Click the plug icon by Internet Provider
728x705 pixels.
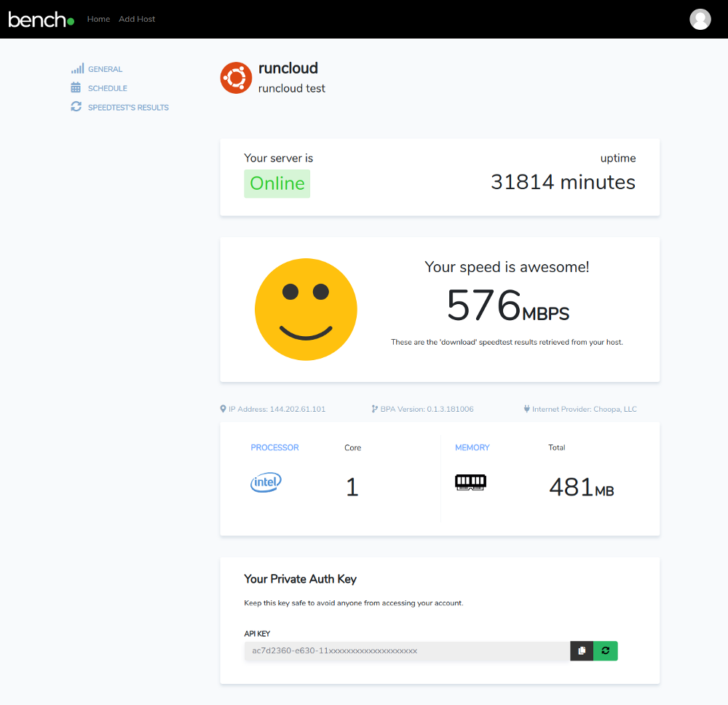pos(526,409)
